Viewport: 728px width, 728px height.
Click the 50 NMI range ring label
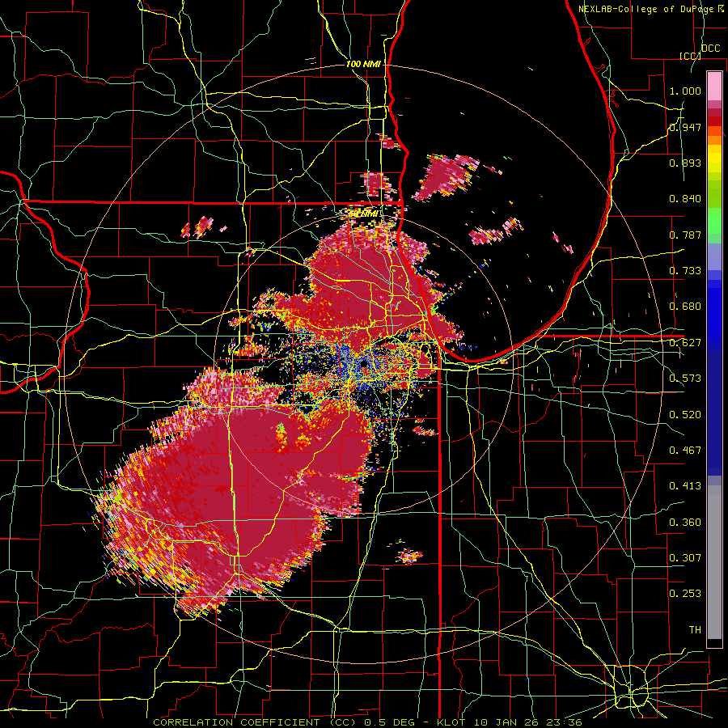click(x=363, y=214)
